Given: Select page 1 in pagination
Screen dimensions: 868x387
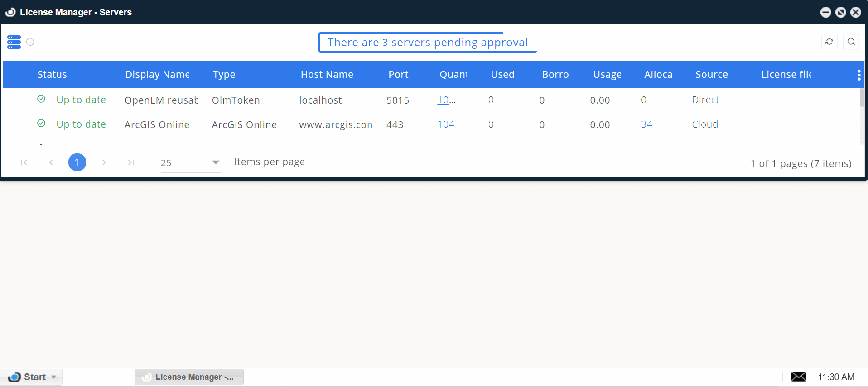Looking at the screenshot, I should pyautogui.click(x=77, y=162).
